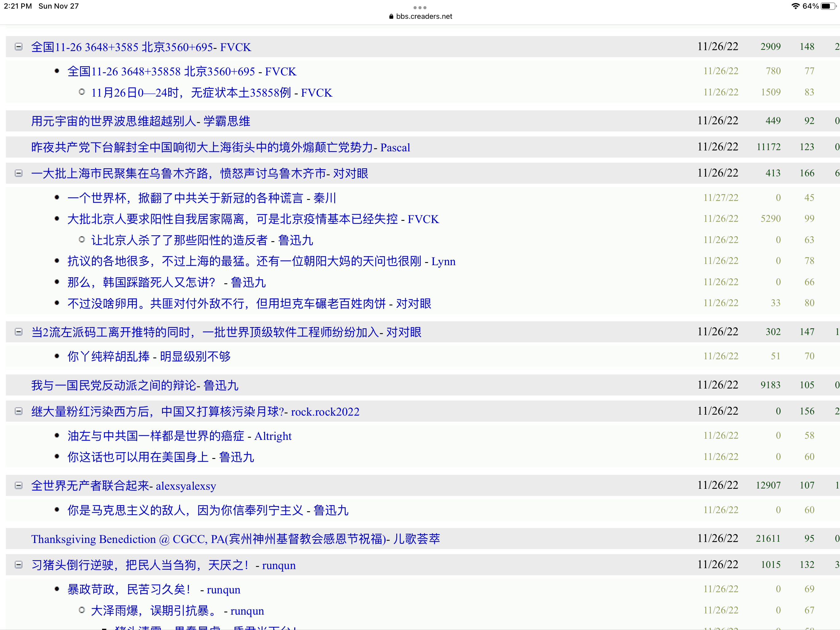Collapse the 全世界无产者联合起来 thread

tap(18, 485)
